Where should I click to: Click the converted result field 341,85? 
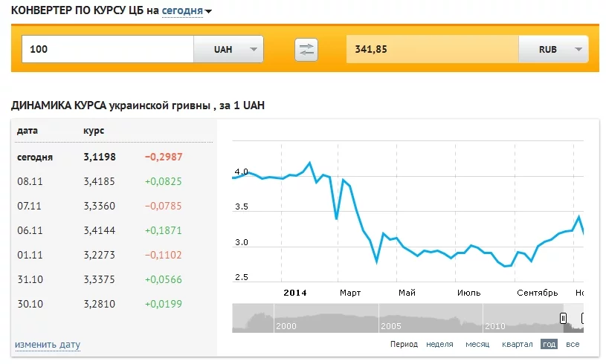(432, 50)
